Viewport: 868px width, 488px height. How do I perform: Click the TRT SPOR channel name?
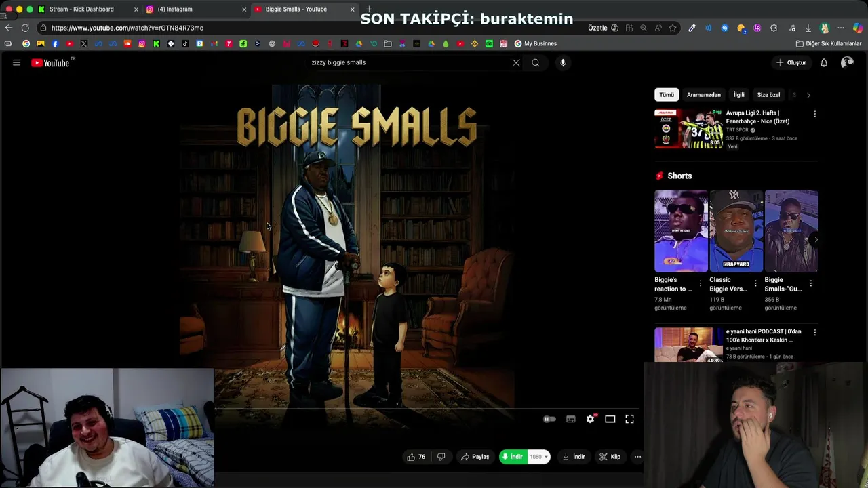[x=737, y=130]
